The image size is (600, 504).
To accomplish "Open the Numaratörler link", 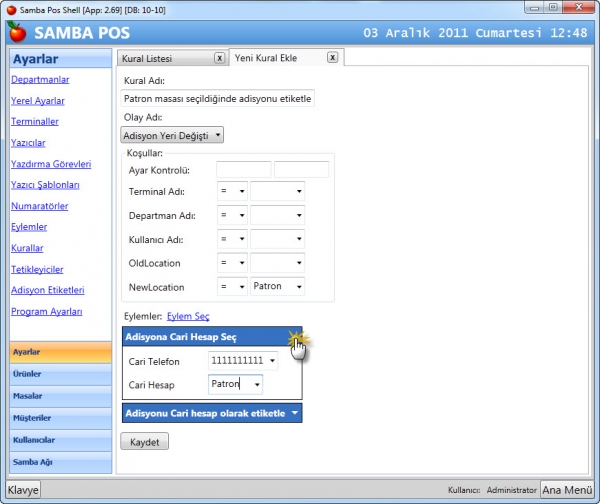I will click(x=39, y=206).
